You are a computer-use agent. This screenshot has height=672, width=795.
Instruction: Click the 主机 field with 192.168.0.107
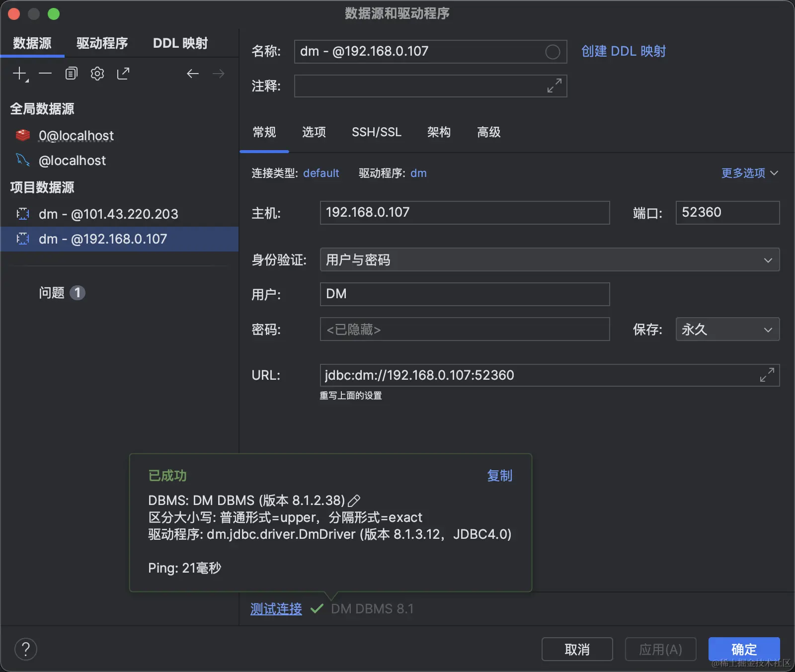click(465, 213)
